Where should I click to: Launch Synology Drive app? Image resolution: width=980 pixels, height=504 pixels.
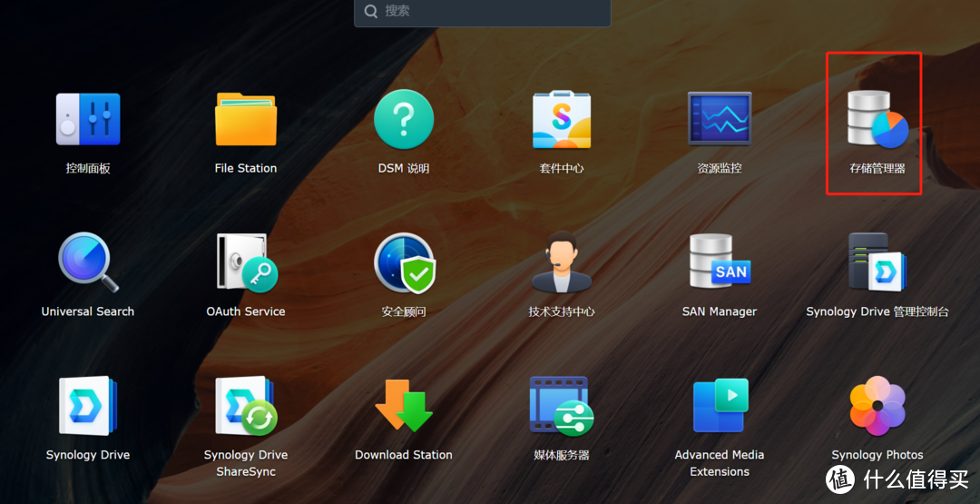[x=88, y=406]
